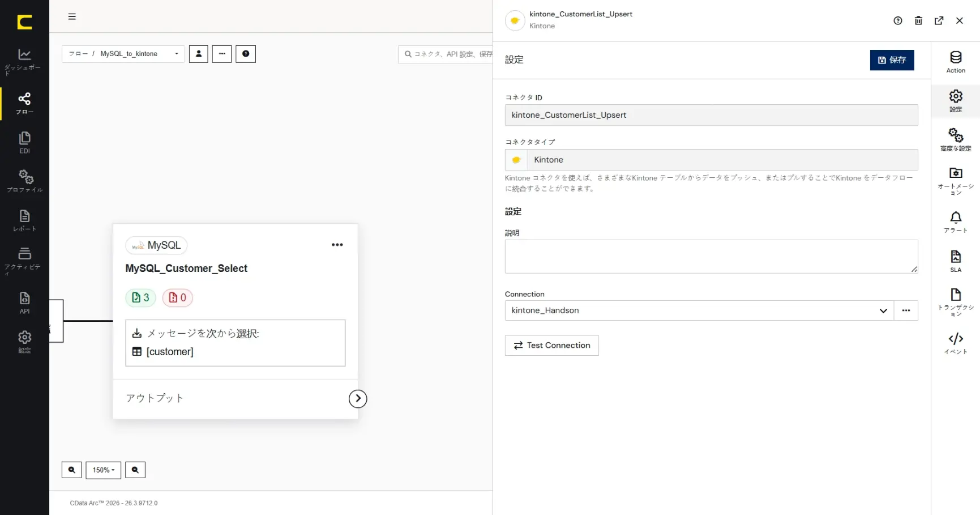
Task: Click the 保存 save button
Action: tap(892, 60)
